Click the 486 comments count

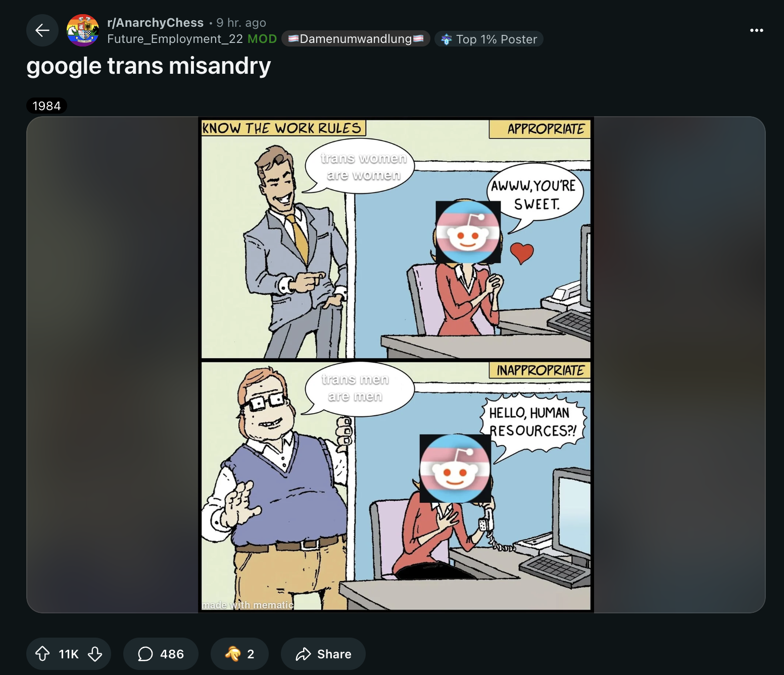tap(172, 654)
